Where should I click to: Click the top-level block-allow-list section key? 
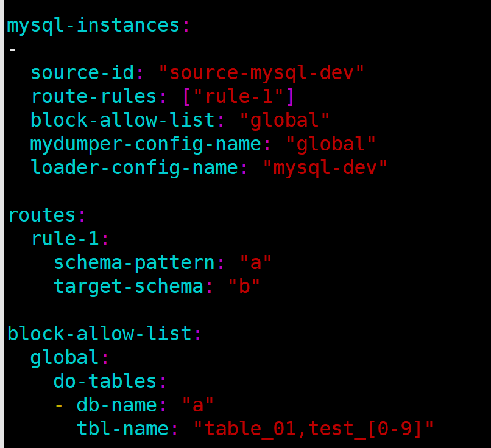[99, 334]
